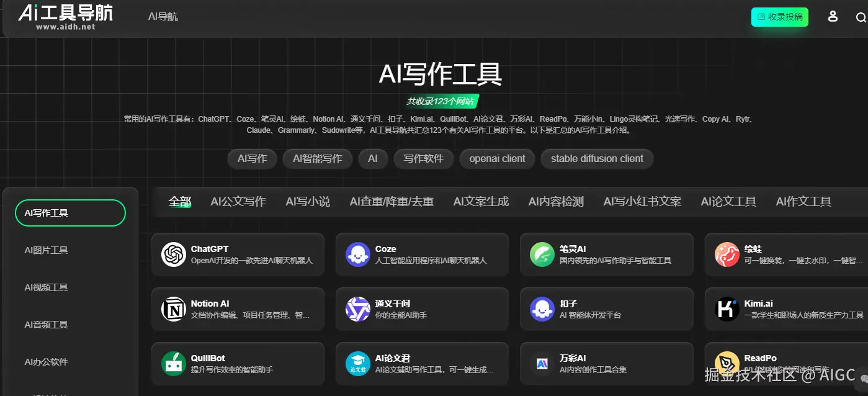Click the 笔灵AI green feather icon

point(542,254)
